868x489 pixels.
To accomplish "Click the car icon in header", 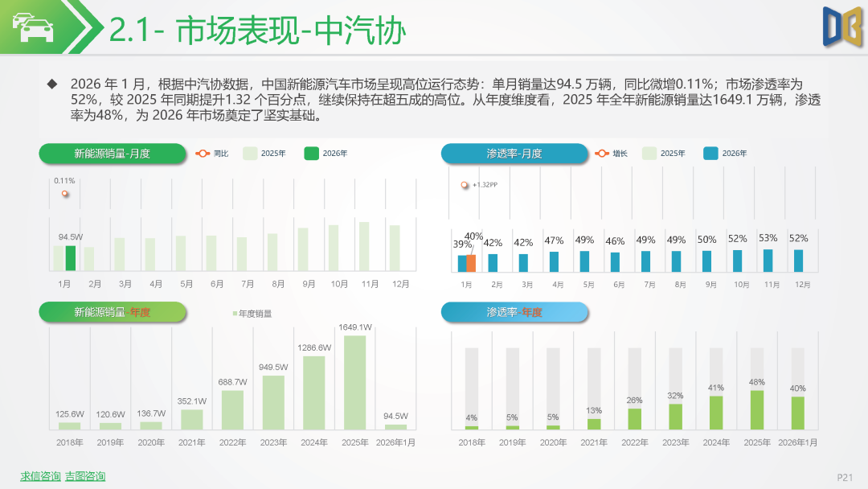I will (x=33, y=27).
